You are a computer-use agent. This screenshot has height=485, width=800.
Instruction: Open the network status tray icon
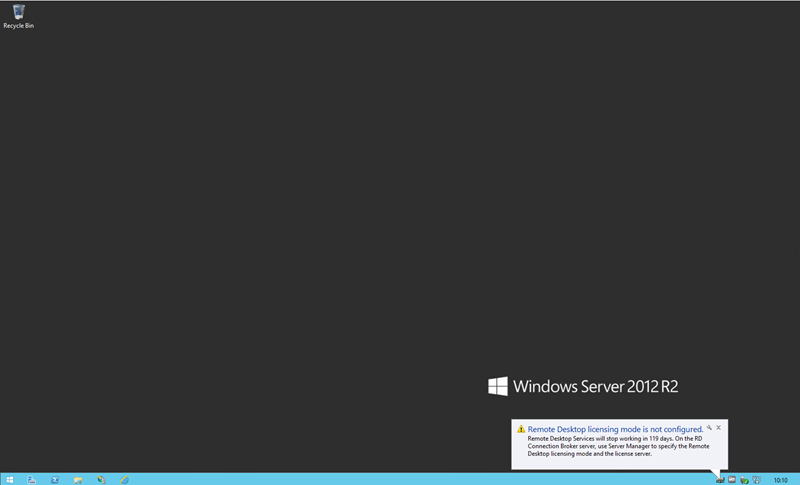[x=756, y=479]
